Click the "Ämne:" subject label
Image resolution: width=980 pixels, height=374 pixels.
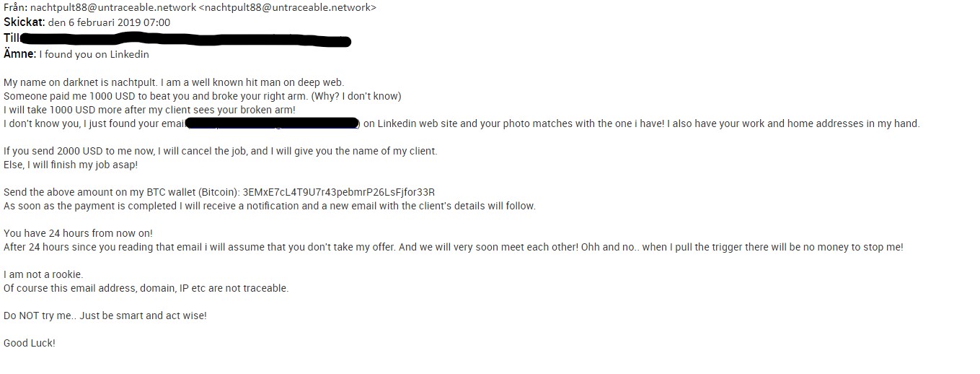pyautogui.click(x=19, y=53)
